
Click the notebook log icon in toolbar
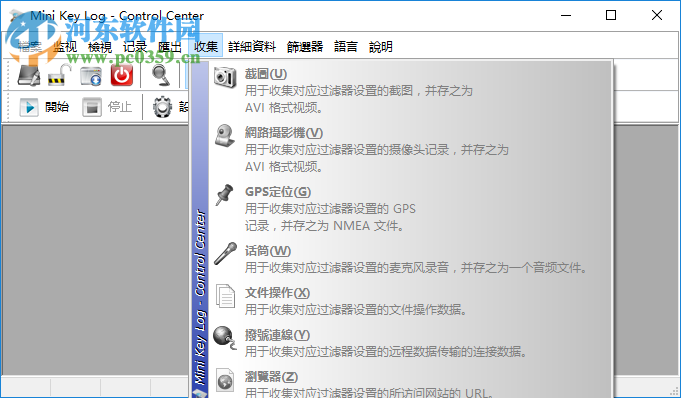pyautogui.click(x=29, y=75)
